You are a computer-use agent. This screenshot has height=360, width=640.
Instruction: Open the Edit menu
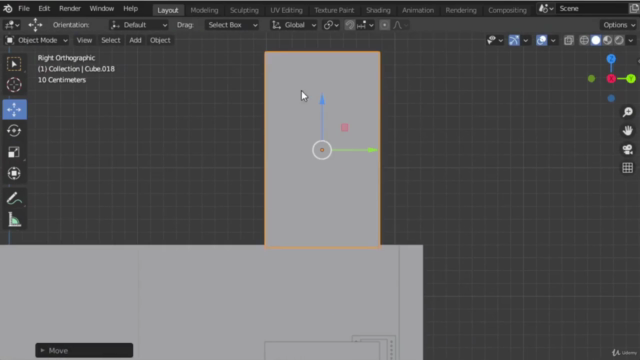pos(44,9)
